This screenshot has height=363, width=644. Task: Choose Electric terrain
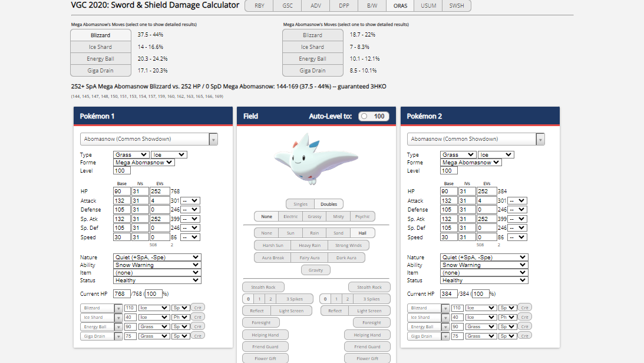pos(290,216)
